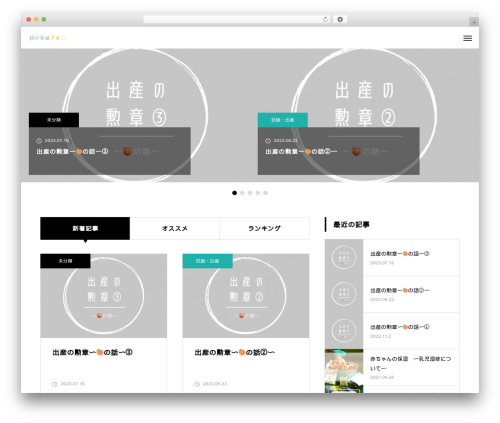Switch to the ランキング tab
This screenshot has height=423, width=500.
point(264,228)
